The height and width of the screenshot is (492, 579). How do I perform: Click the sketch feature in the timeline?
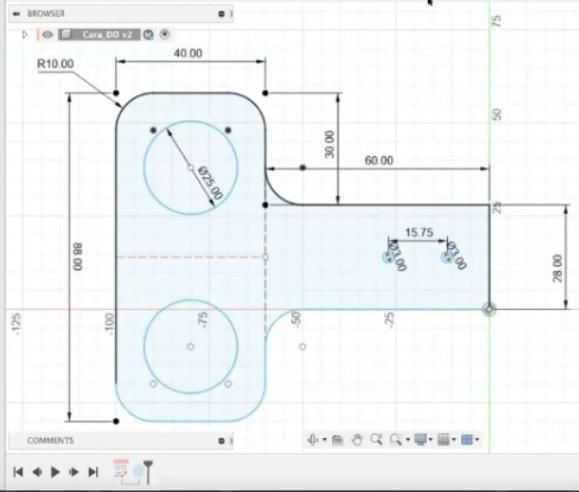[121, 469]
